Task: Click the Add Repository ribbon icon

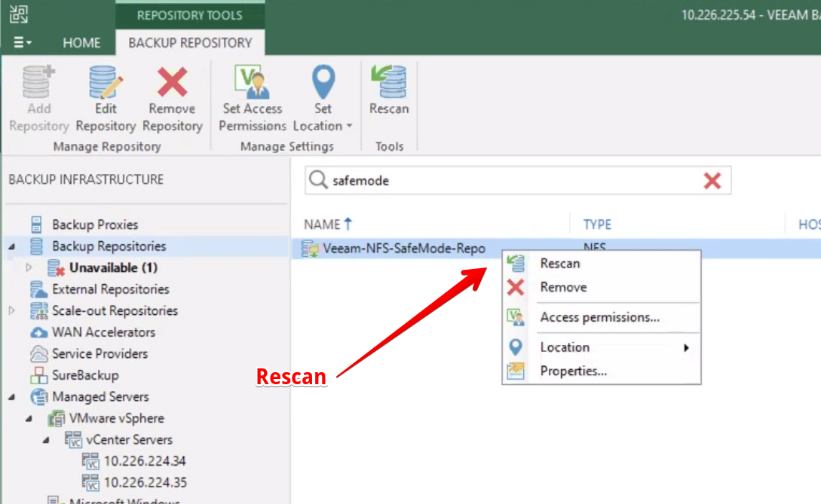Action: pos(38,81)
